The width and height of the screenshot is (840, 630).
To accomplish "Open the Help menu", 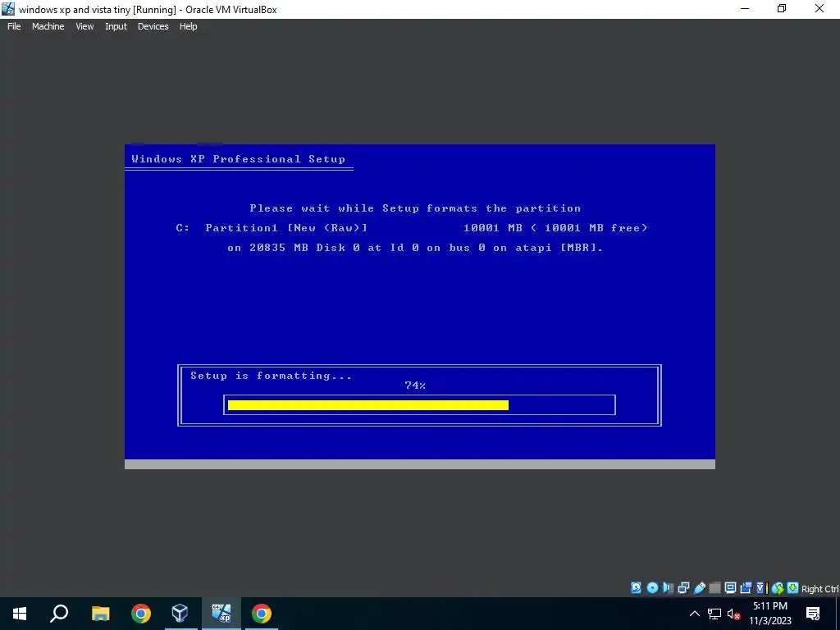I will tap(189, 26).
